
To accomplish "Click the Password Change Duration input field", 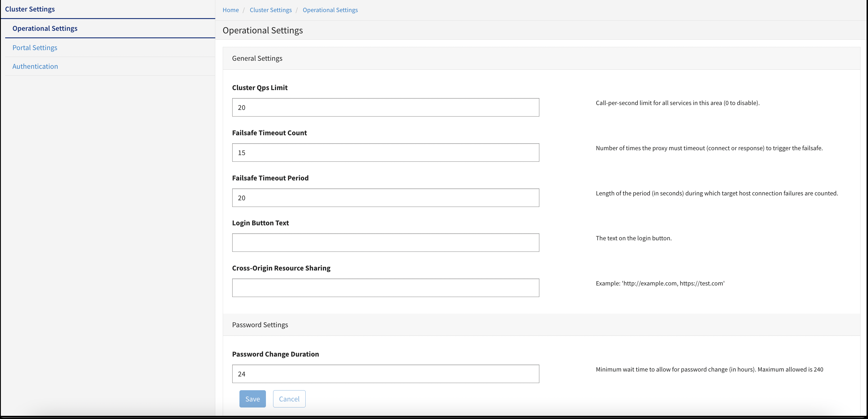I will [x=385, y=374].
